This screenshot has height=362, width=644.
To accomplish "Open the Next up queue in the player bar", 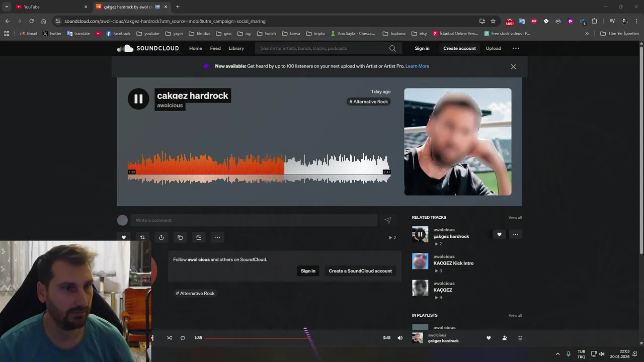I will pyautogui.click(x=520, y=338).
